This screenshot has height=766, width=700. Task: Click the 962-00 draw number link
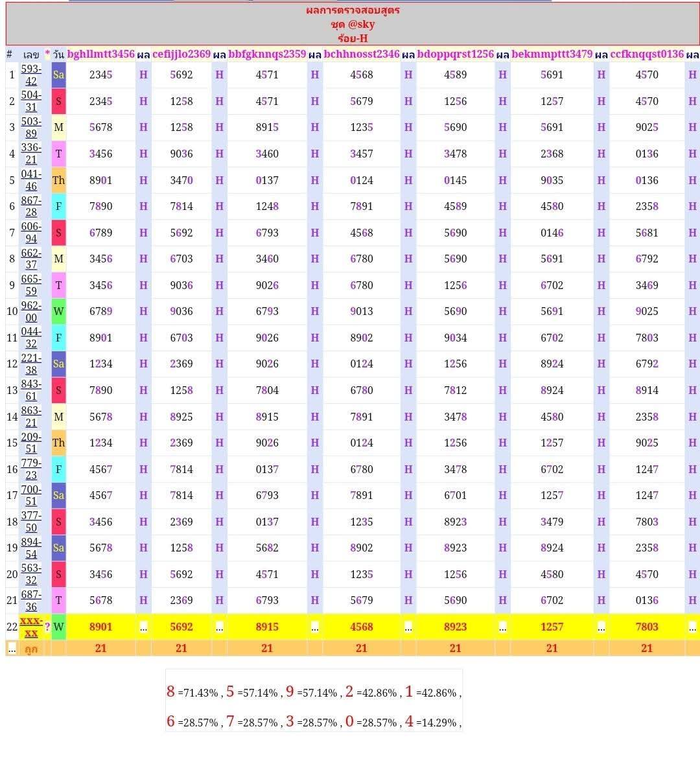[x=31, y=312]
